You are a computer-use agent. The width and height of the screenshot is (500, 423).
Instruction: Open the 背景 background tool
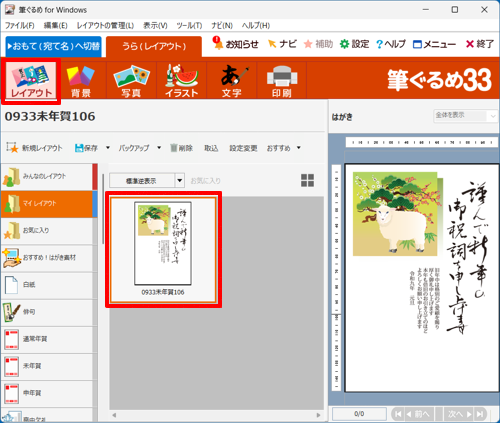click(81, 81)
